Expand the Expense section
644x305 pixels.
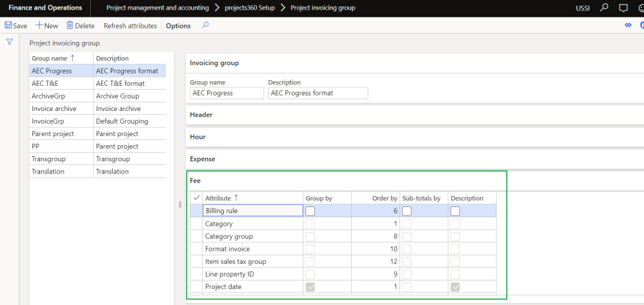tap(202, 159)
